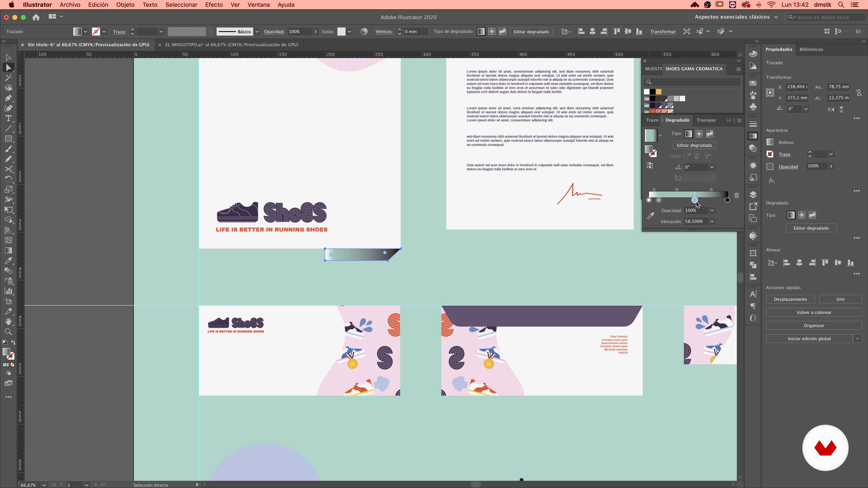
Task: Click the X position field in Transformar
Action: [797, 87]
